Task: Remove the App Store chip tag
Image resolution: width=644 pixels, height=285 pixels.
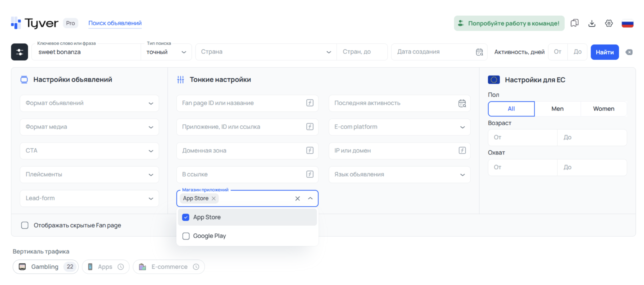Action: 214,198
